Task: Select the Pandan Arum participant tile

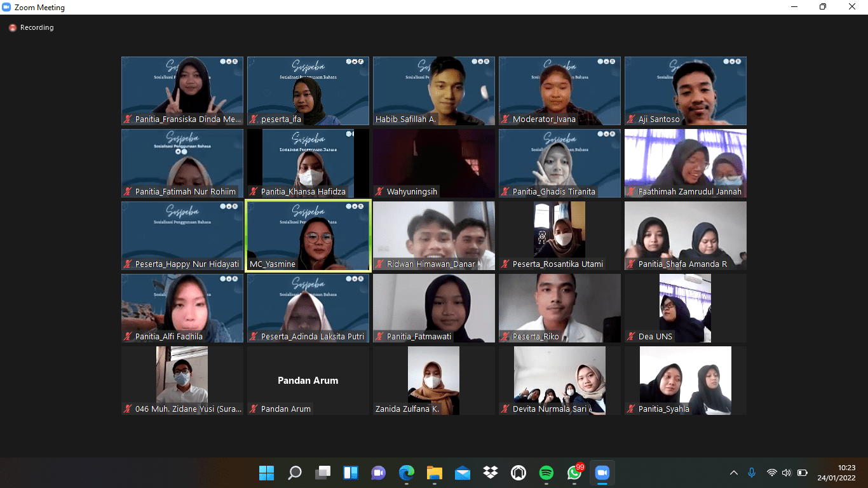Action: 308,381
